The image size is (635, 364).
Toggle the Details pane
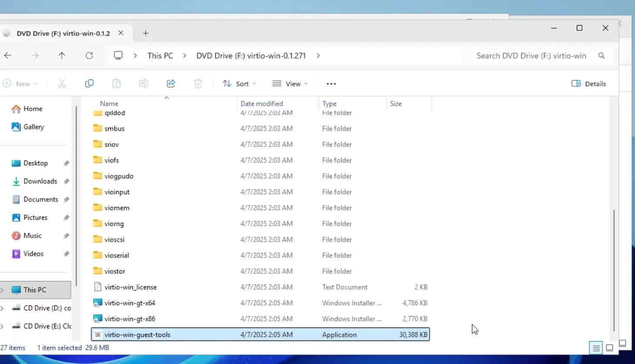pyautogui.click(x=589, y=83)
